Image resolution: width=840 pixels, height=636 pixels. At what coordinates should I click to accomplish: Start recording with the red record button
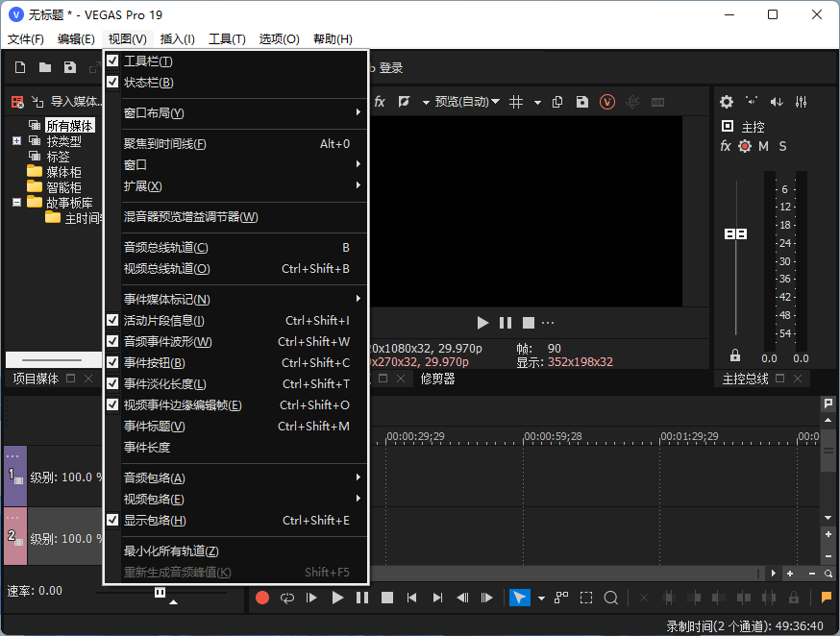262,598
